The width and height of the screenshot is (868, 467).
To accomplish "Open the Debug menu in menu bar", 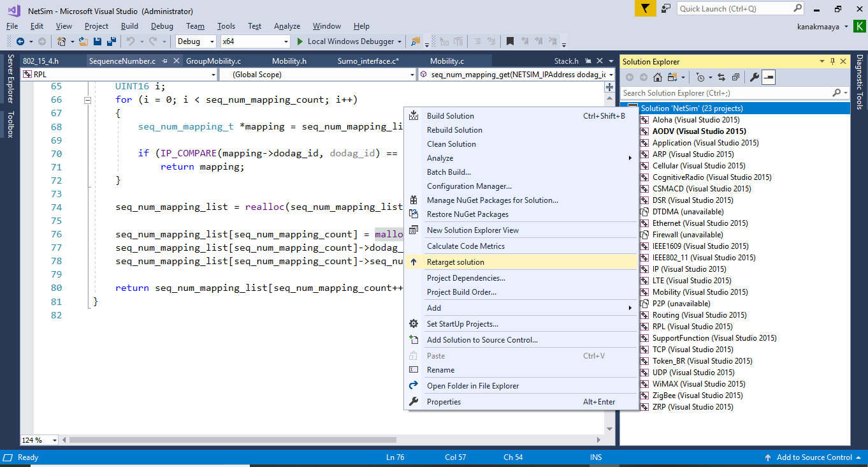I will 162,26.
